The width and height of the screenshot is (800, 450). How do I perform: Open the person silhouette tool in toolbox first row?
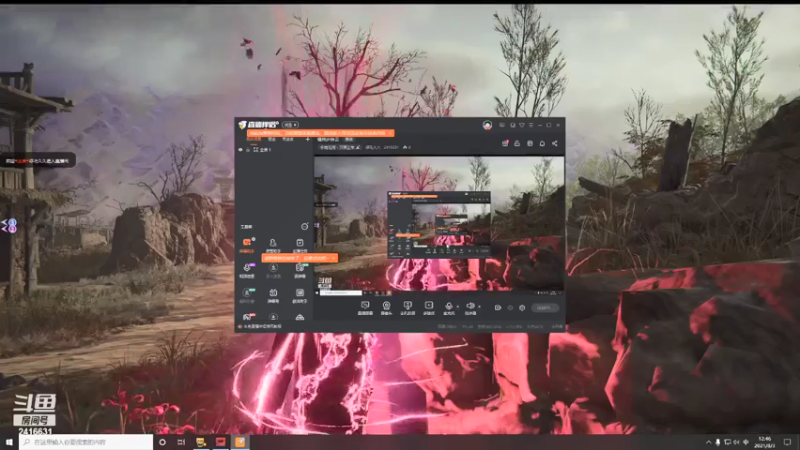pyautogui.click(x=273, y=244)
